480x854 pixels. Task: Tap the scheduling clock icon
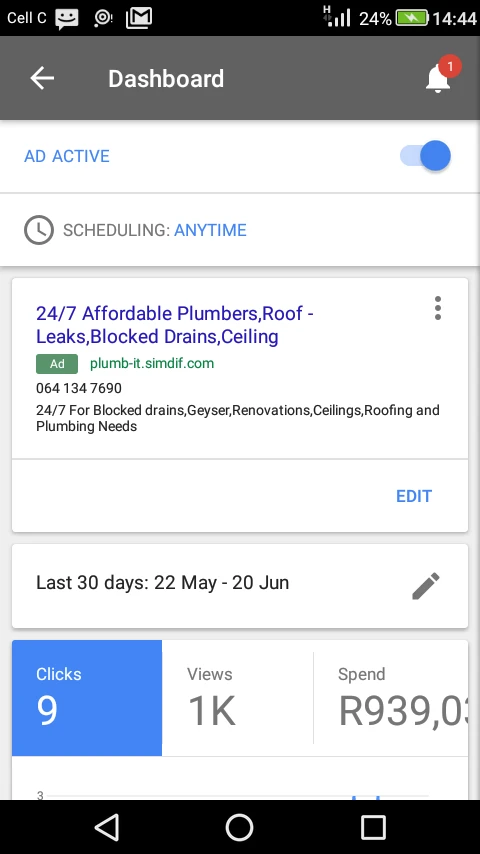(x=39, y=230)
